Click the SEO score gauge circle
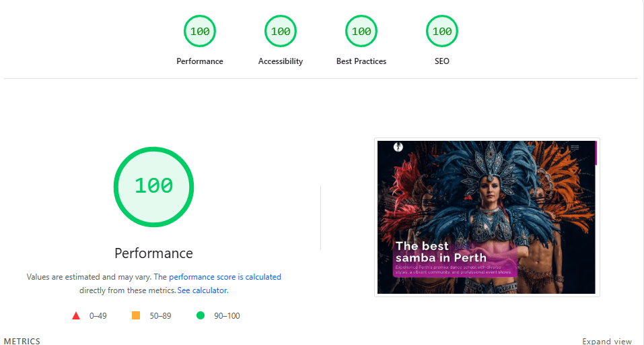 (442, 32)
